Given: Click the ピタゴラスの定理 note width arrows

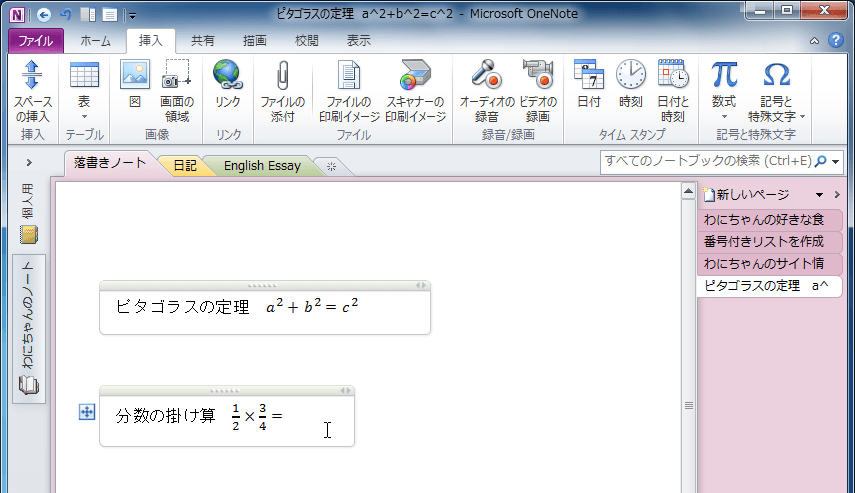Looking at the screenshot, I should (x=420, y=285).
